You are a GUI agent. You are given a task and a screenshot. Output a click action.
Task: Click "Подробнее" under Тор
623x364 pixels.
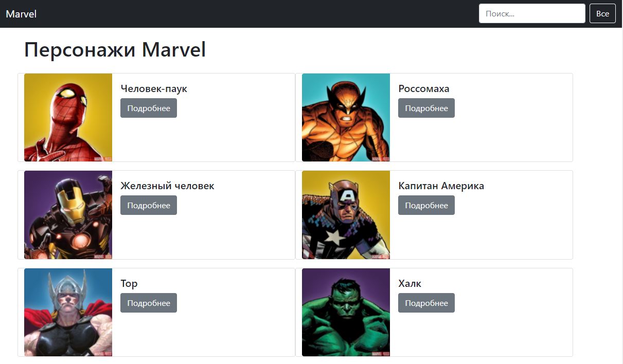(148, 303)
